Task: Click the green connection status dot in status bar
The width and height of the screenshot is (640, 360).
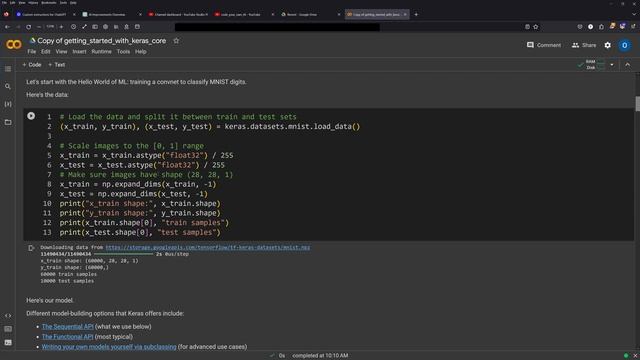Action: (626, 356)
